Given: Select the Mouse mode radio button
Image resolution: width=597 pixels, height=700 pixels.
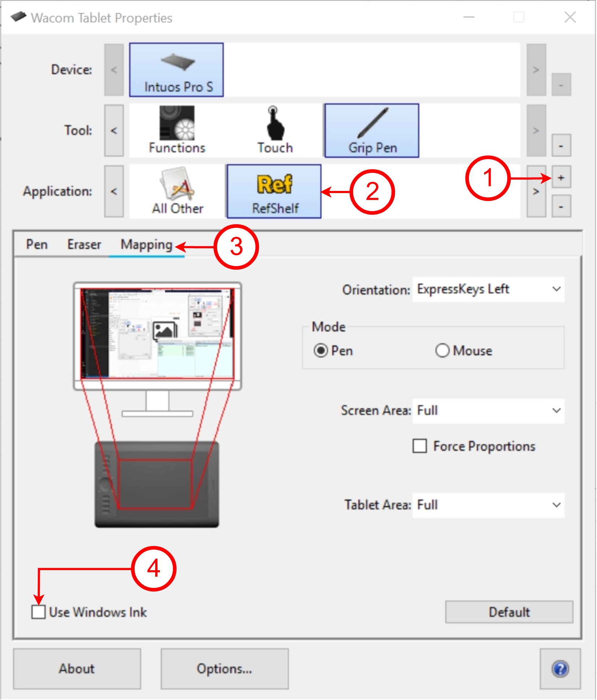Looking at the screenshot, I should point(442,350).
